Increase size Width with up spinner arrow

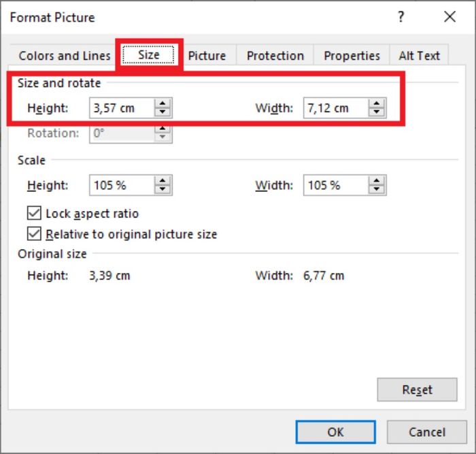coord(377,103)
